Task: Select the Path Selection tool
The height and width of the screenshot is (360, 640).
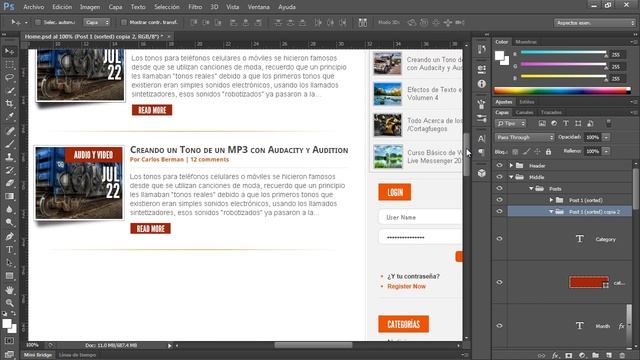Action: click(9, 262)
